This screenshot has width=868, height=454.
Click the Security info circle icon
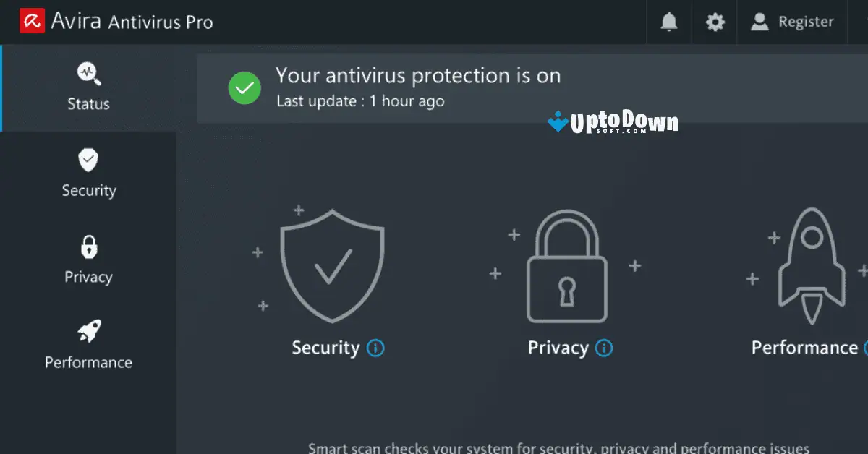click(x=375, y=348)
